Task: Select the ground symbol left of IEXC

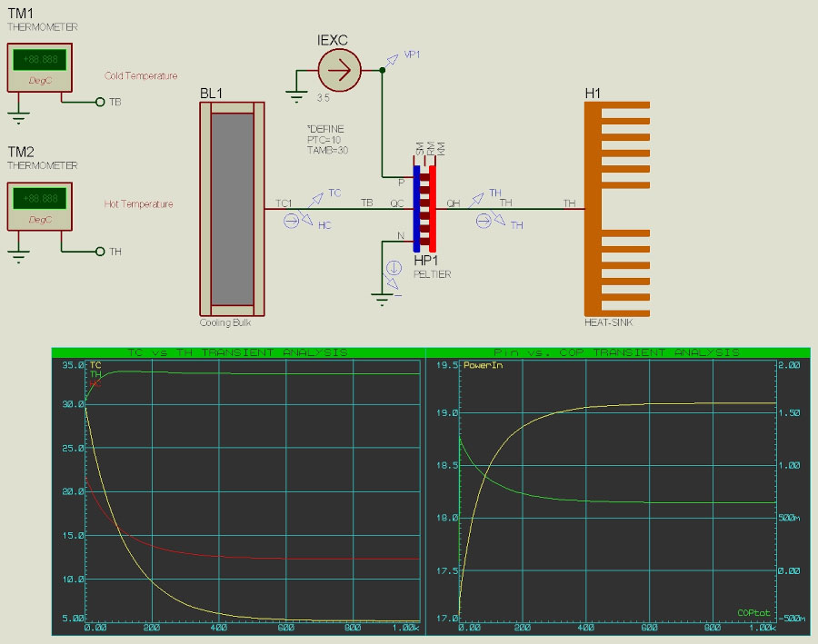Action: [295, 93]
